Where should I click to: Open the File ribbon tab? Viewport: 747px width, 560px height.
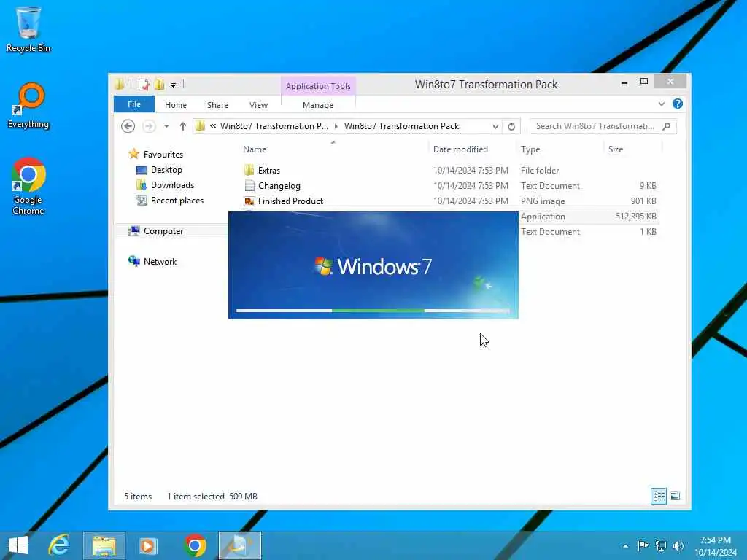click(x=134, y=104)
